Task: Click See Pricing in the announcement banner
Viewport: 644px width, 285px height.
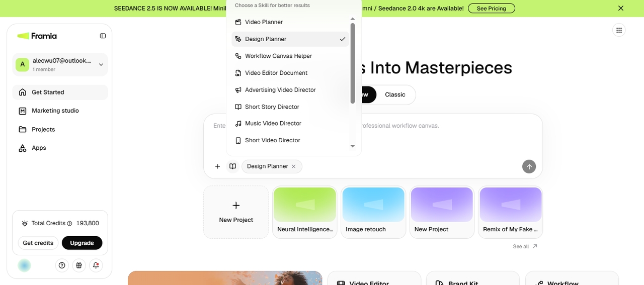Action: coord(492,8)
